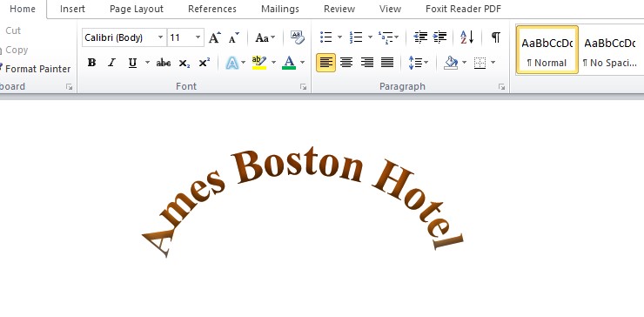Toggle Center alignment

point(346,63)
